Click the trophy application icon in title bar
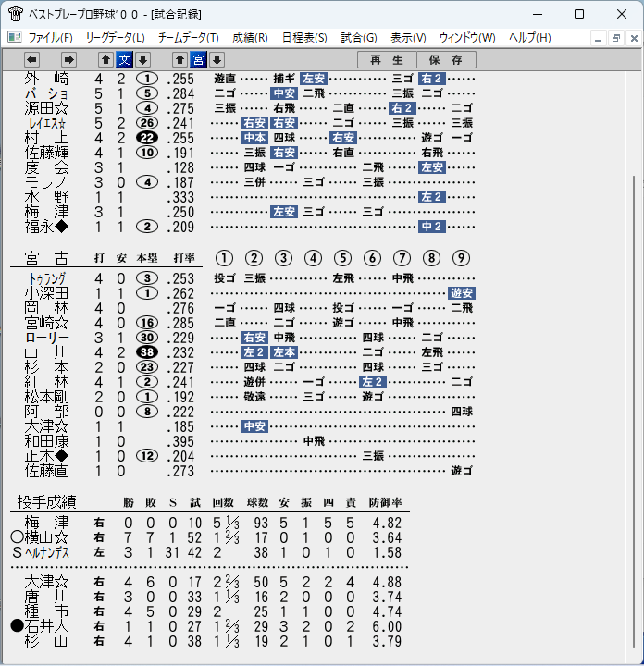 (16, 14)
